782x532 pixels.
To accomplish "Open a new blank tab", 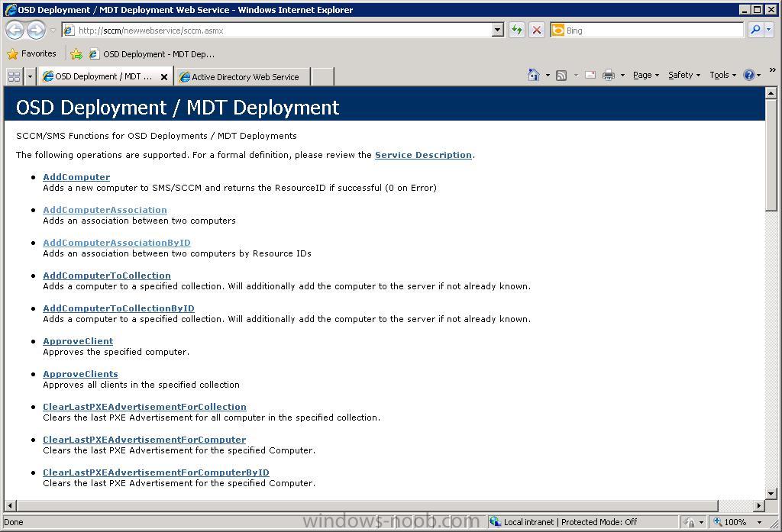I will pyautogui.click(x=322, y=77).
